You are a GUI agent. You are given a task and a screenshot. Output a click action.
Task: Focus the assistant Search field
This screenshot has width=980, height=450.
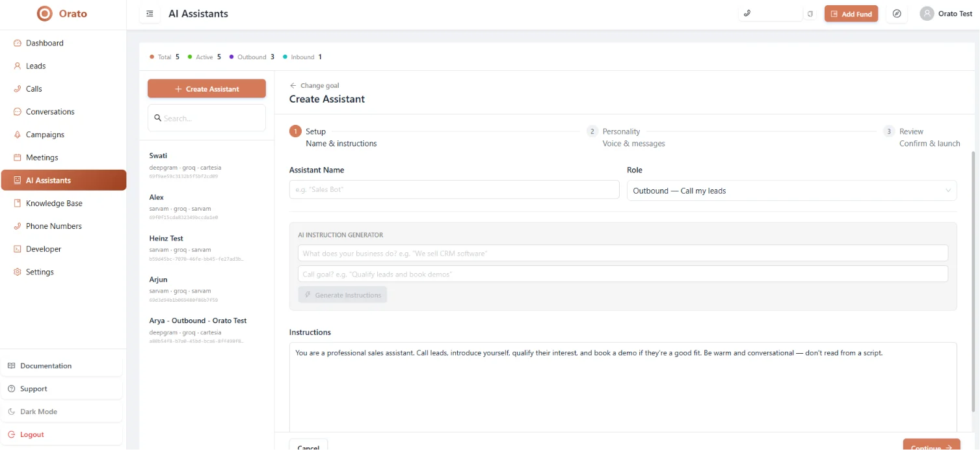point(207,118)
